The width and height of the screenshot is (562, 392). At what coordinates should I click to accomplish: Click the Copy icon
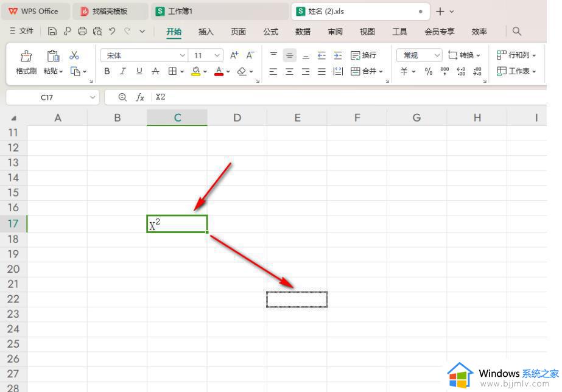pyautogui.click(x=76, y=71)
